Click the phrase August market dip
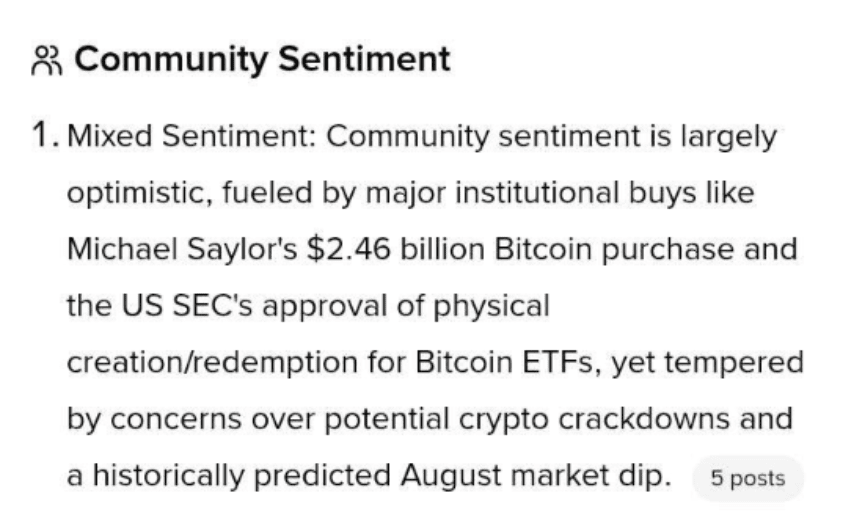Viewport: 864px width, 530px height. click(536, 475)
